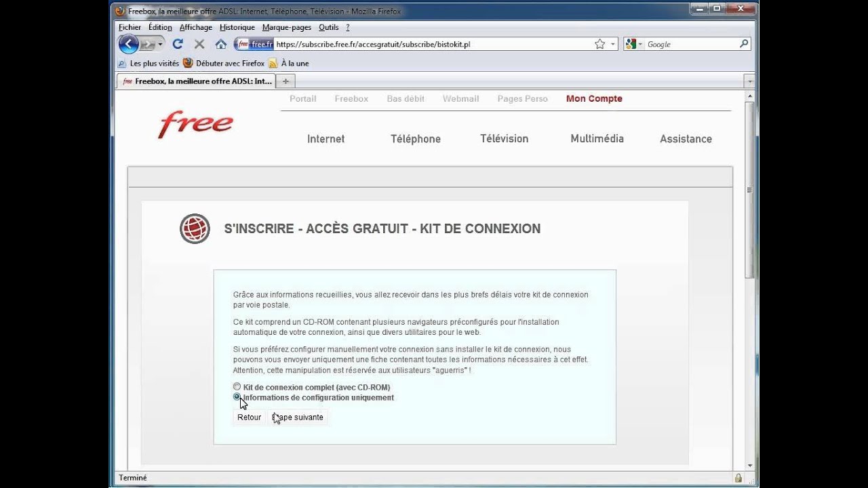
Task: Open the Historique menu
Action: pos(237,27)
